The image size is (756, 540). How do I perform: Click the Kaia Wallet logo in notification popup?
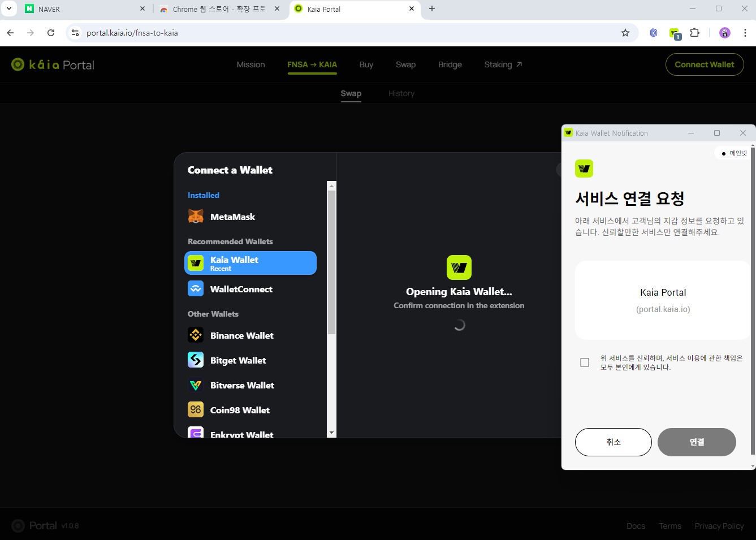(x=584, y=169)
